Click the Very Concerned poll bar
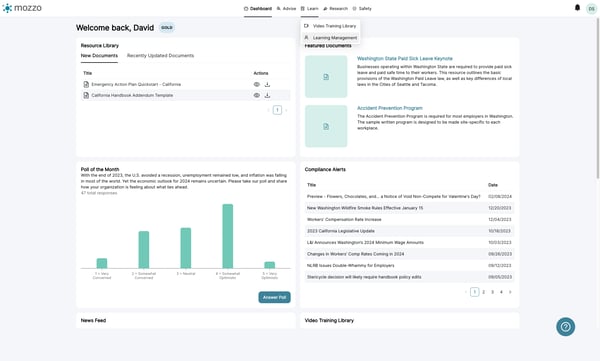 tap(102, 263)
